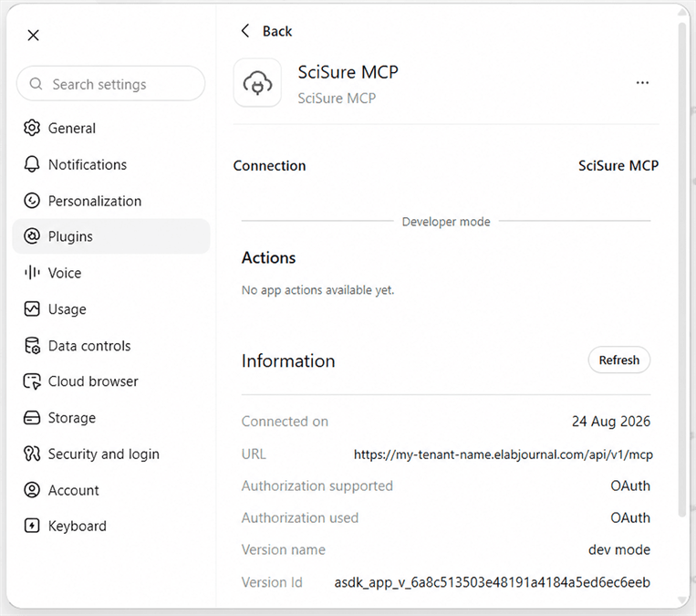The image size is (696, 616).
Task: Click the Voice waveform icon
Action: (32, 273)
